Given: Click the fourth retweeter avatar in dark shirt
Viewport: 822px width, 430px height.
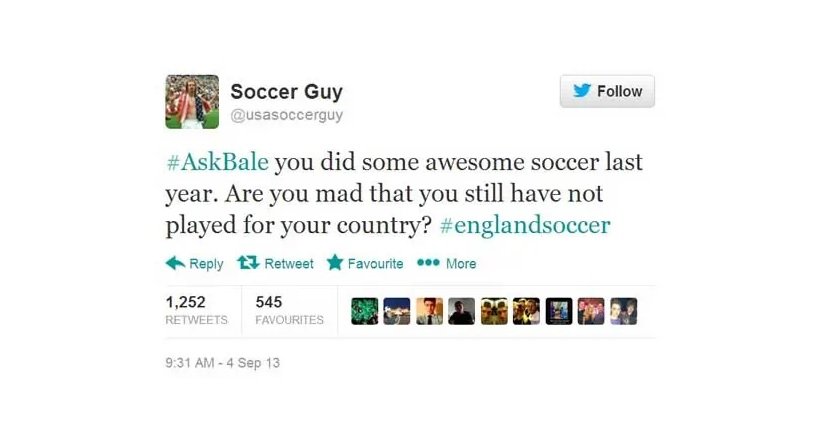Looking at the screenshot, I should pos(461,311).
